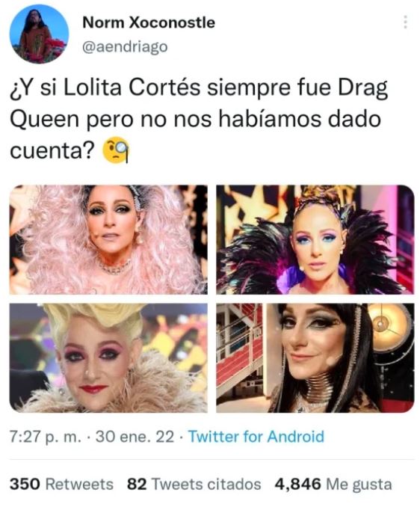Click the word siempre in tweet text
Image resolution: width=420 pixels, height=513 pixels.
(249, 89)
